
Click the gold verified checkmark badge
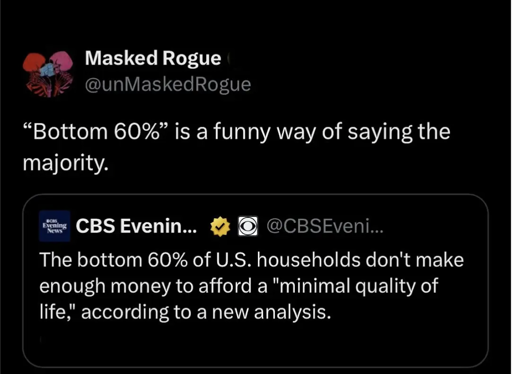pyautogui.click(x=220, y=226)
